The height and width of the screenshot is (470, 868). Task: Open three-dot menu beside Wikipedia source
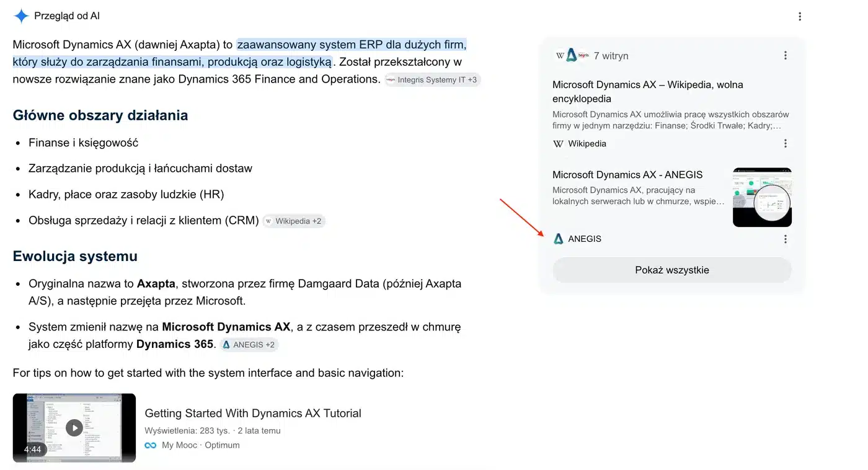coord(786,143)
